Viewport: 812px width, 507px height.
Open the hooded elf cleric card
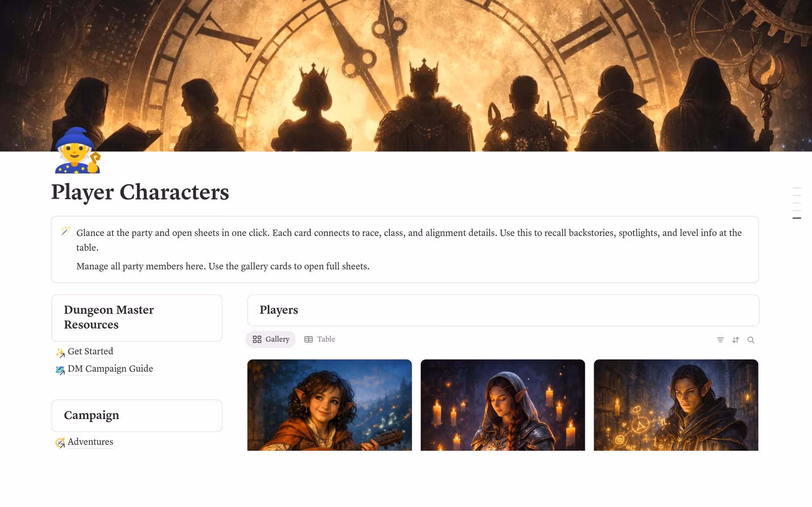click(x=502, y=405)
